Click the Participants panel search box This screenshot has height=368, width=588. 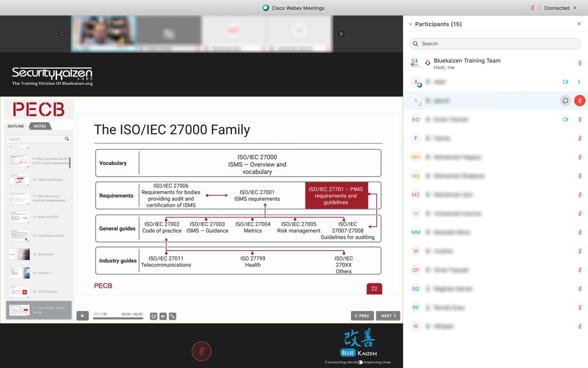[495, 44]
